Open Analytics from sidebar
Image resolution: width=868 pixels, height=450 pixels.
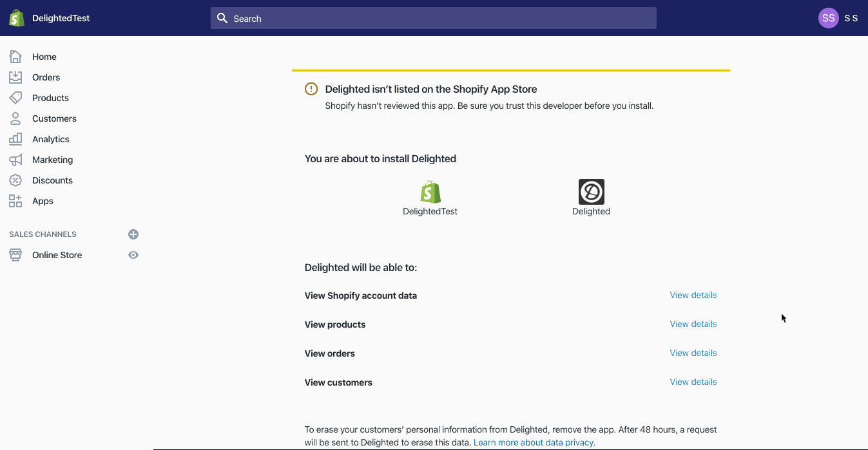(51, 139)
